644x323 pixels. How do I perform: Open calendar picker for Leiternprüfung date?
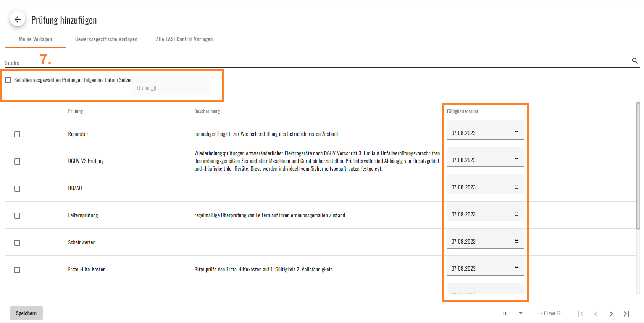[x=516, y=214]
